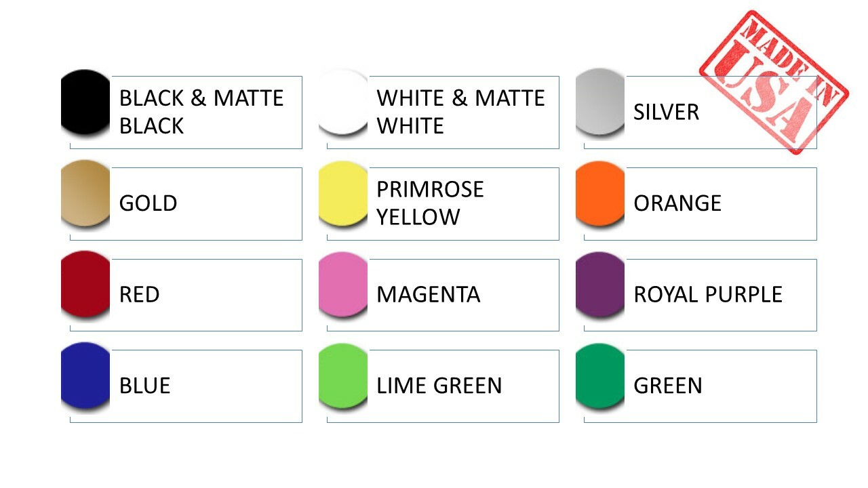Click the Made in USA stamp

coord(774,81)
